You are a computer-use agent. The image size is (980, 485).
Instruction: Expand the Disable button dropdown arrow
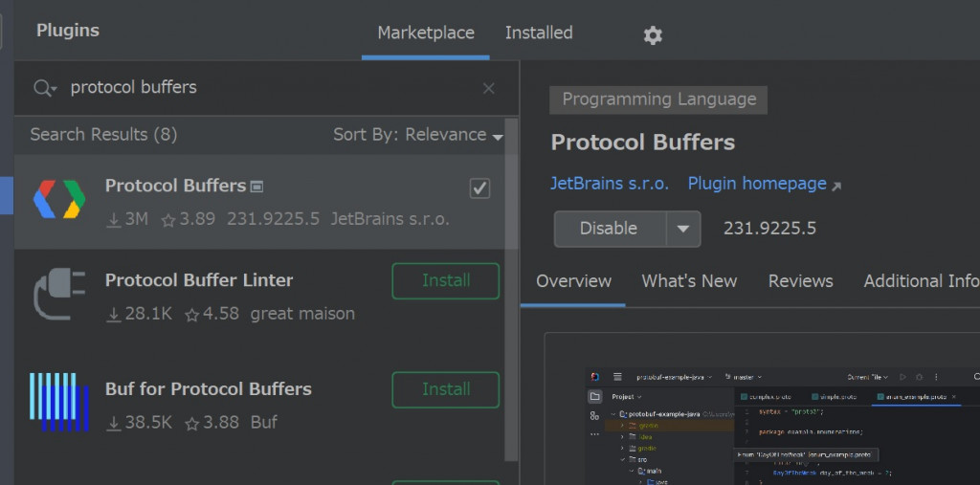coord(682,229)
